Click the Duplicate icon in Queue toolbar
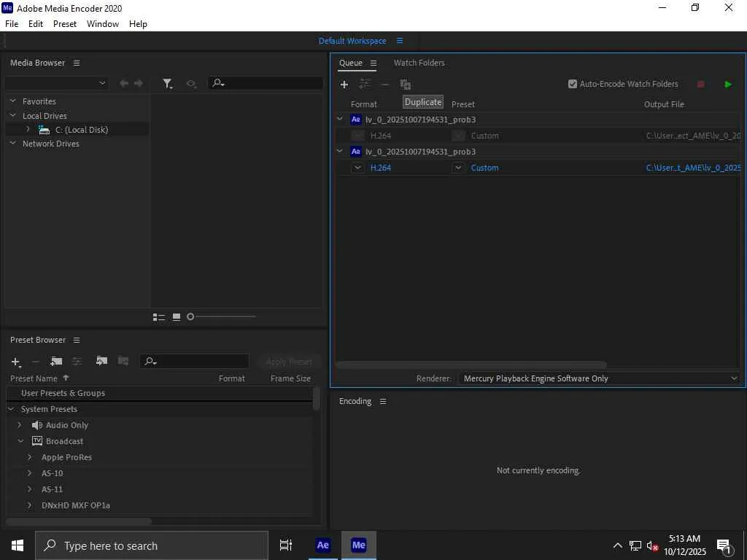Image resolution: width=747 pixels, height=560 pixels. tap(406, 85)
